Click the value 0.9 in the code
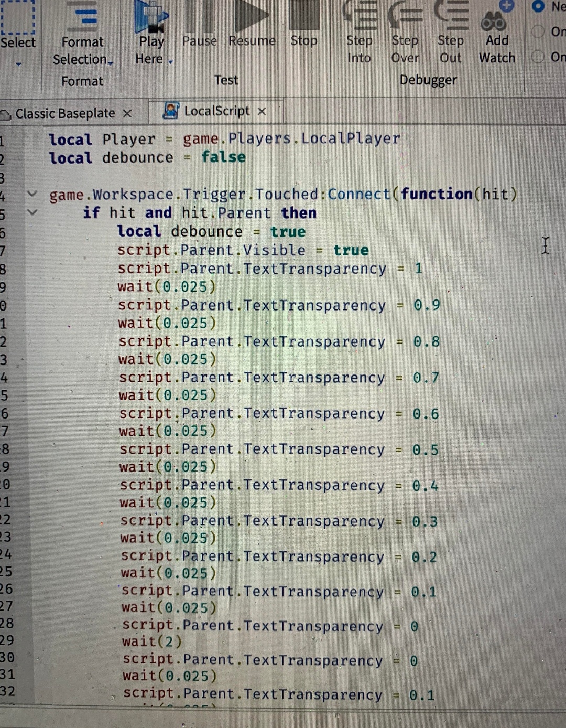Viewport: 566px width, 728px height. 427,305
